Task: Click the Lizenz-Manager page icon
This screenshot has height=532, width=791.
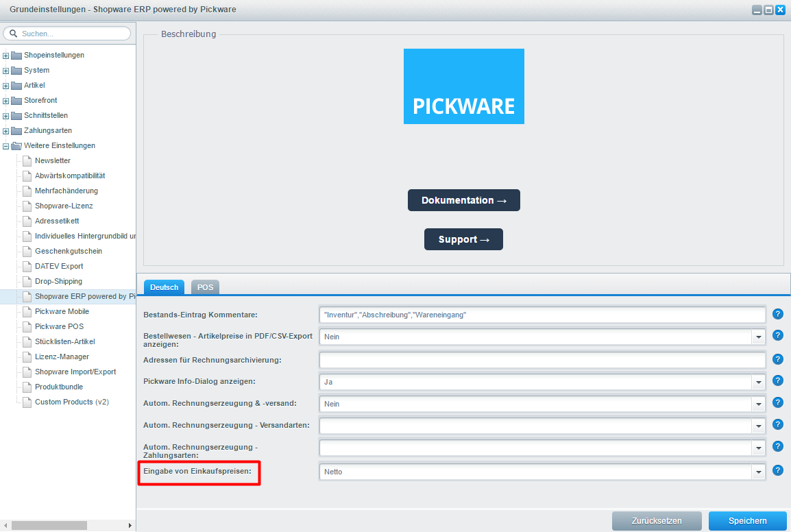Action: coord(27,357)
